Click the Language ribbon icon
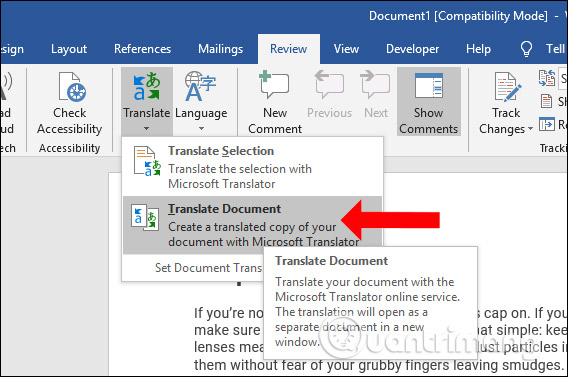Screen dimensions: 568x377 click(x=201, y=87)
